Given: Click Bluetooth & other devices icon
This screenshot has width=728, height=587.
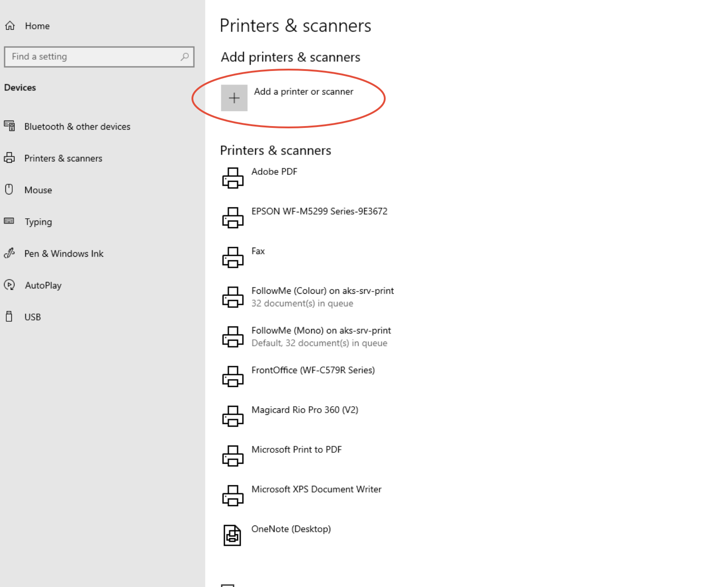Looking at the screenshot, I should click(x=9, y=126).
